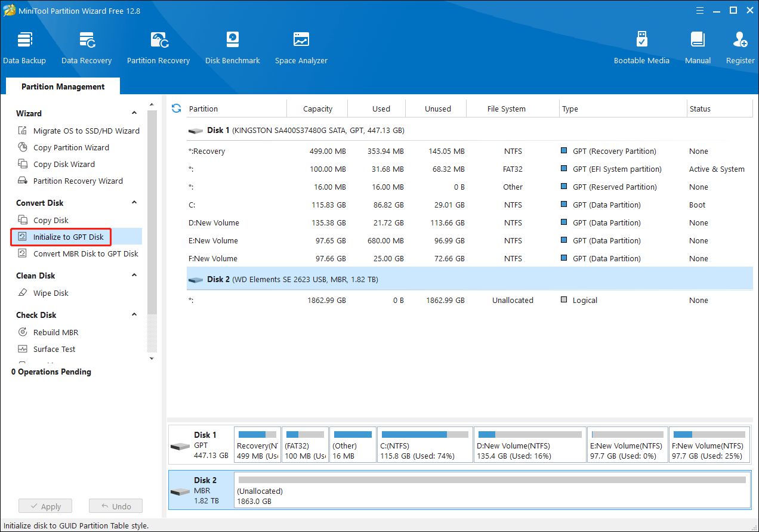Collapse the Clean Disk section
Viewport: 759px width, 532px height.
coord(134,276)
